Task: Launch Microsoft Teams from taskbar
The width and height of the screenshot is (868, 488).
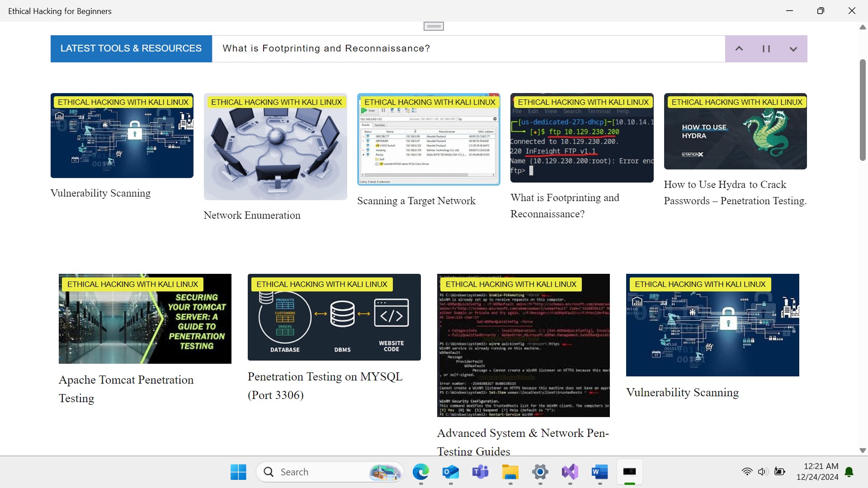Action: point(480,472)
